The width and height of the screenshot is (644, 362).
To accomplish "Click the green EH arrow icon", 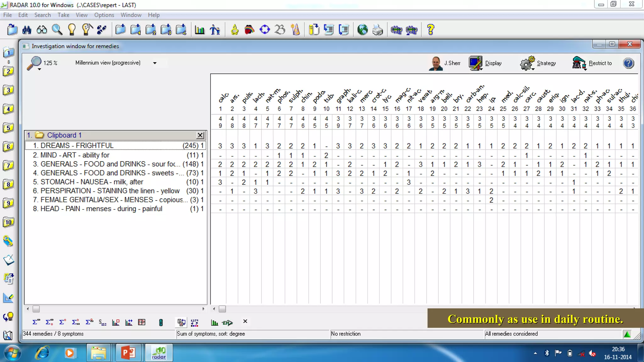I will [x=227, y=322].
